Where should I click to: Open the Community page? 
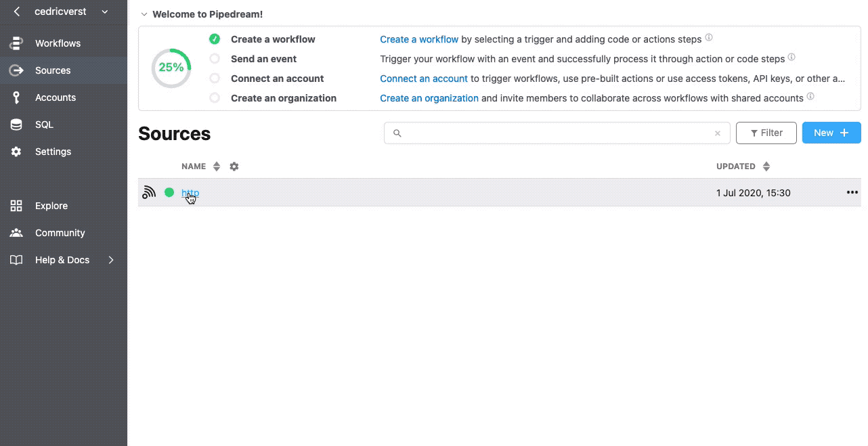(x=60, y=232)
